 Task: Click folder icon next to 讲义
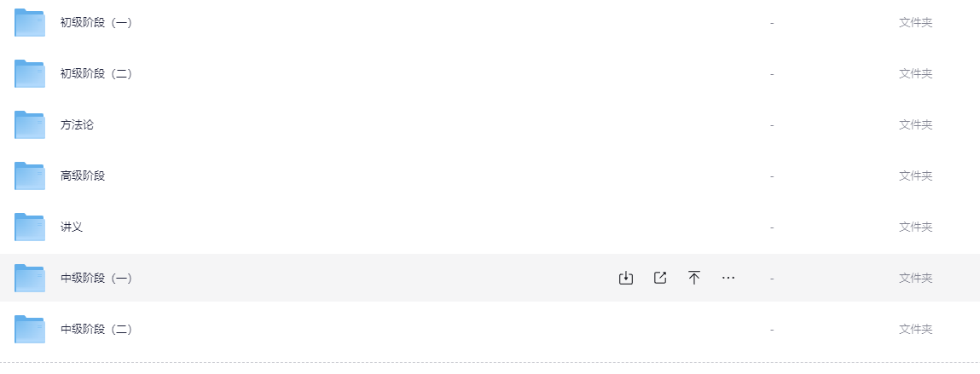point(30,227)
